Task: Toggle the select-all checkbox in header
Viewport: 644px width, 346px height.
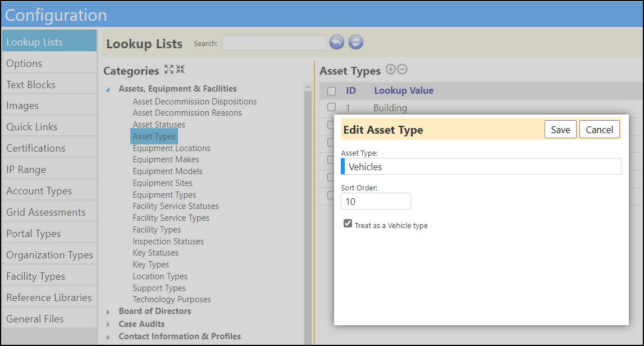Action: pyautogui.click(x=331, y=91)
